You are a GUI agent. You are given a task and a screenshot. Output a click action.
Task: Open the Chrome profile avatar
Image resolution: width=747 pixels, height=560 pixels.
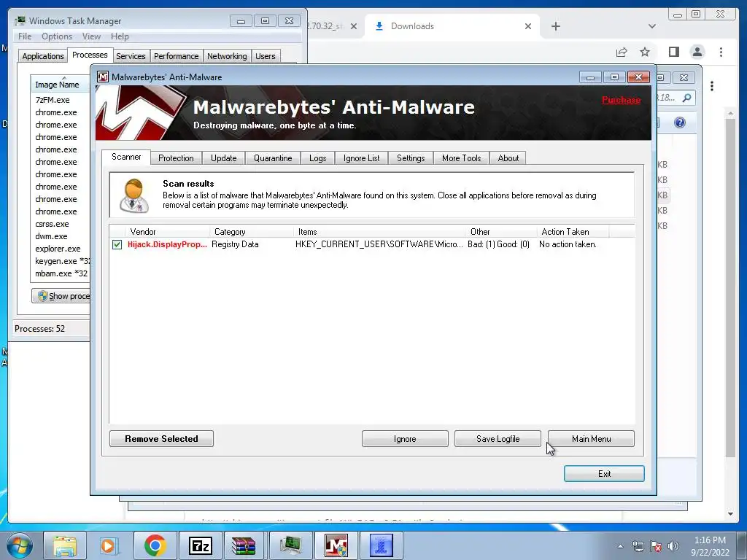tap(697, 52)
